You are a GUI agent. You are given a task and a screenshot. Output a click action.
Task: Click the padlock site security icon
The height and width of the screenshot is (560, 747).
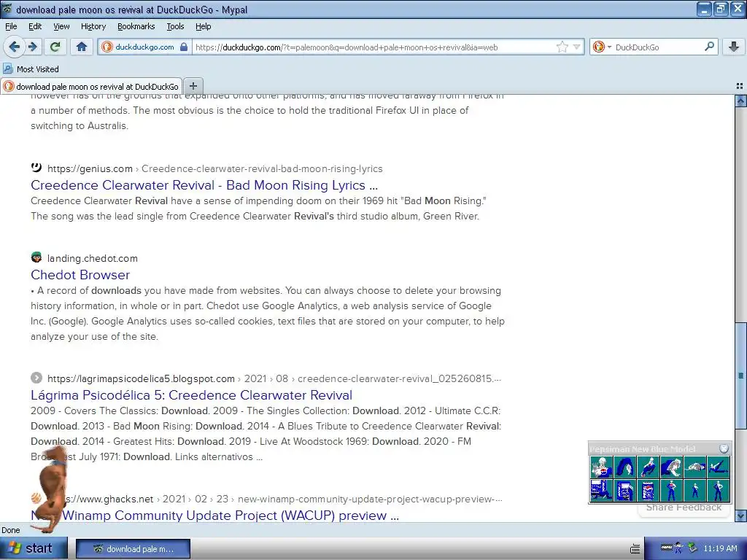coord(184,47)
